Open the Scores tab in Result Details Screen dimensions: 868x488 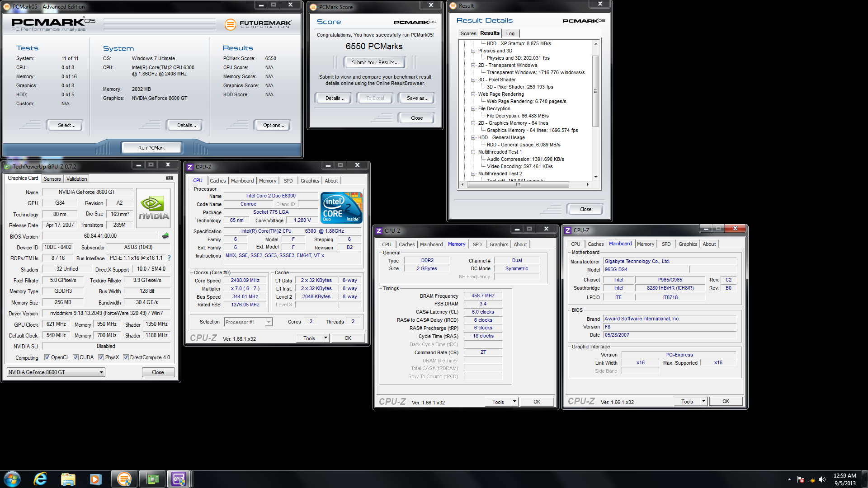click(x=468, y=33)
